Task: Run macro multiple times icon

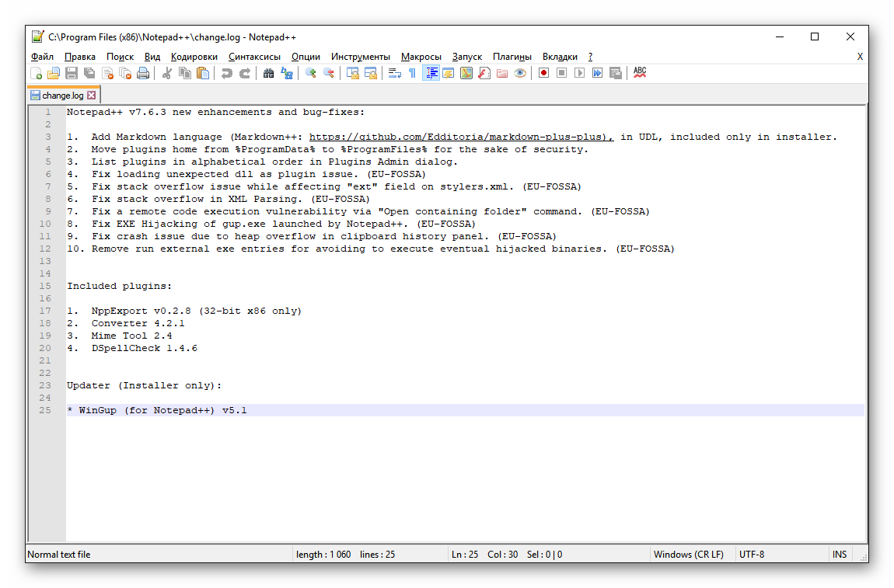Action: pyautogui.click(x=598, y=73)
